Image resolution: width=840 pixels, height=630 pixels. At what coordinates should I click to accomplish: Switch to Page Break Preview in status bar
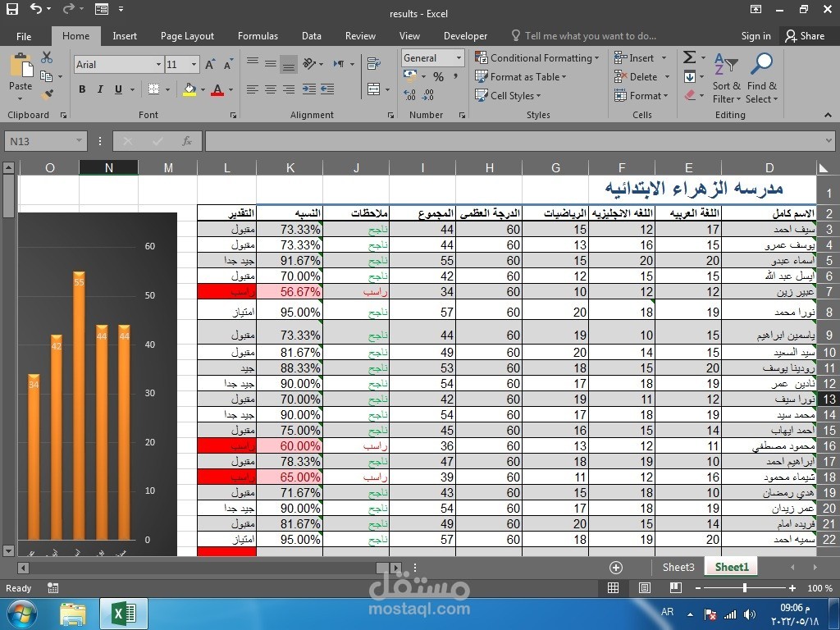[x=676, y=587]
